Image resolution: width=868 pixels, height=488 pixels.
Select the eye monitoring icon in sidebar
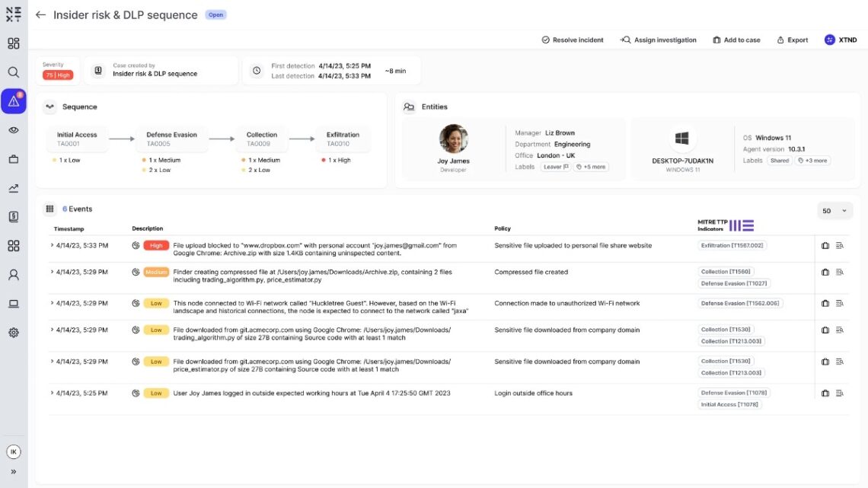[x=14, y=129]
